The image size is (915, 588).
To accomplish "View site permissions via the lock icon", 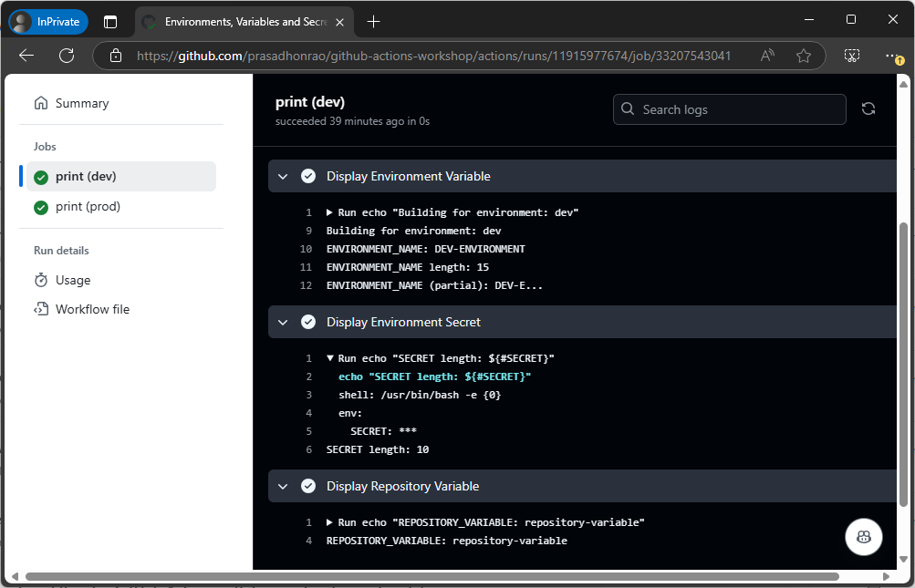I will pos(115,55).
